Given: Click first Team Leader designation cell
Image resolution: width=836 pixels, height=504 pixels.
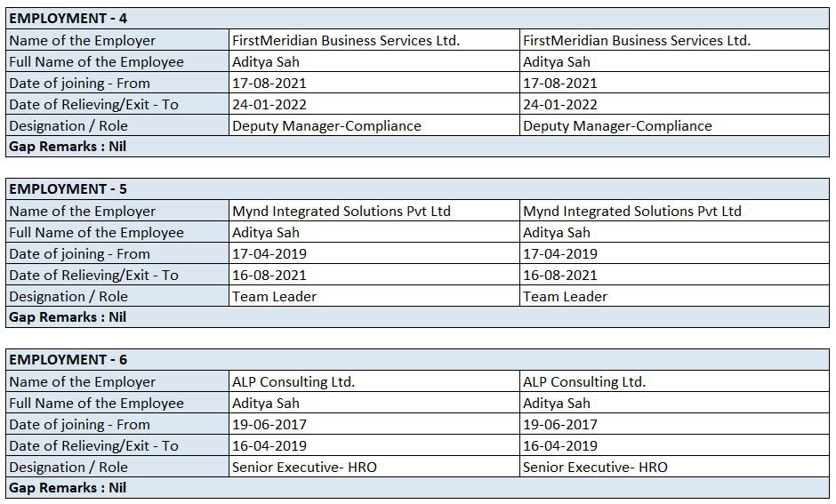Looking at the screenshot, I should [x=274, y=296].
